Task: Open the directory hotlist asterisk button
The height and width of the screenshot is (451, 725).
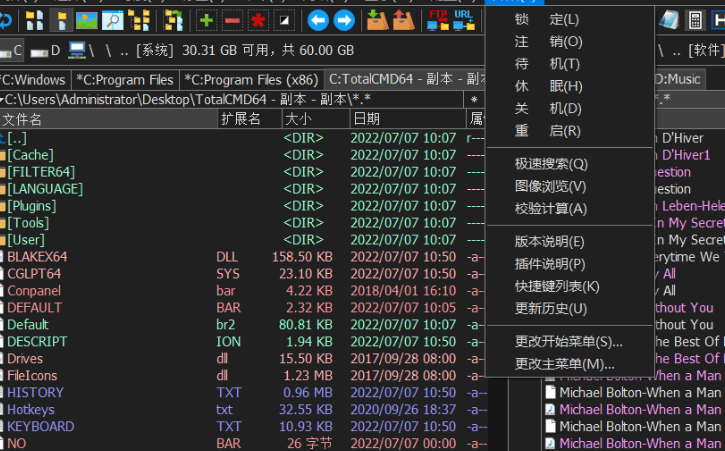Action: [474, 99]
